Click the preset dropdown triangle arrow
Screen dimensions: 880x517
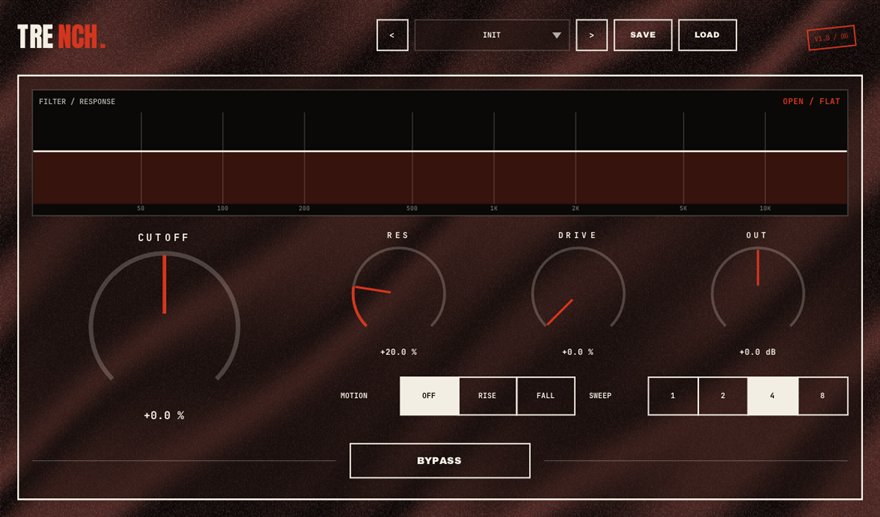tap(556, 35)
